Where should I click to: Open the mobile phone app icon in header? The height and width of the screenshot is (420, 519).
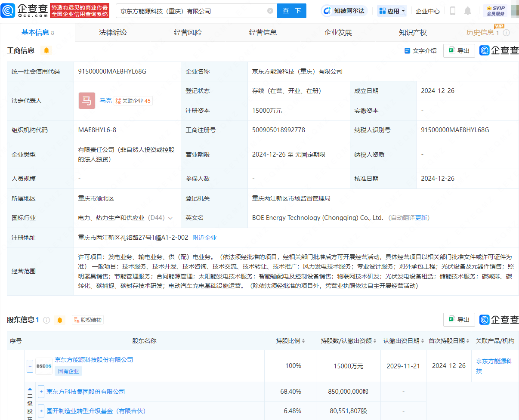pos(452,11)
